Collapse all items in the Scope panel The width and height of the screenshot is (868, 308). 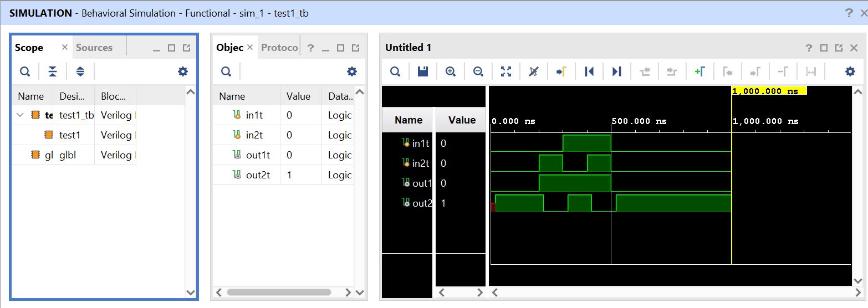(x=52, y=71)
